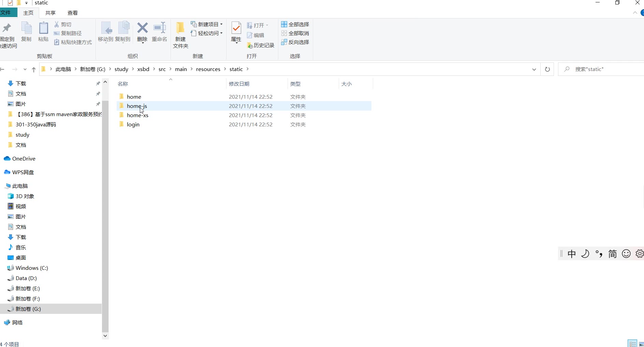Click the Move To (移动到) icon

click(x=106, y=28)
